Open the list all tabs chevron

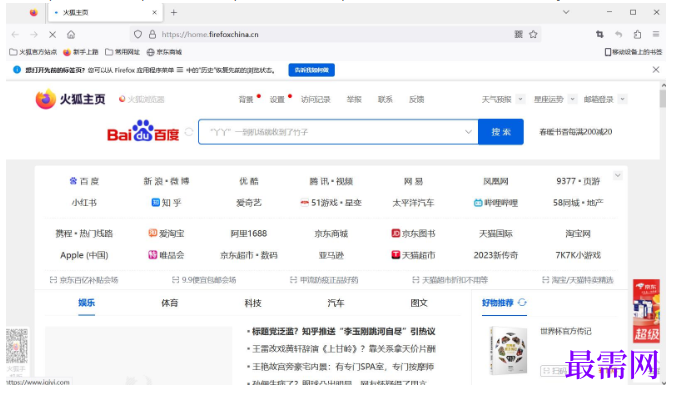coord(566,12)
